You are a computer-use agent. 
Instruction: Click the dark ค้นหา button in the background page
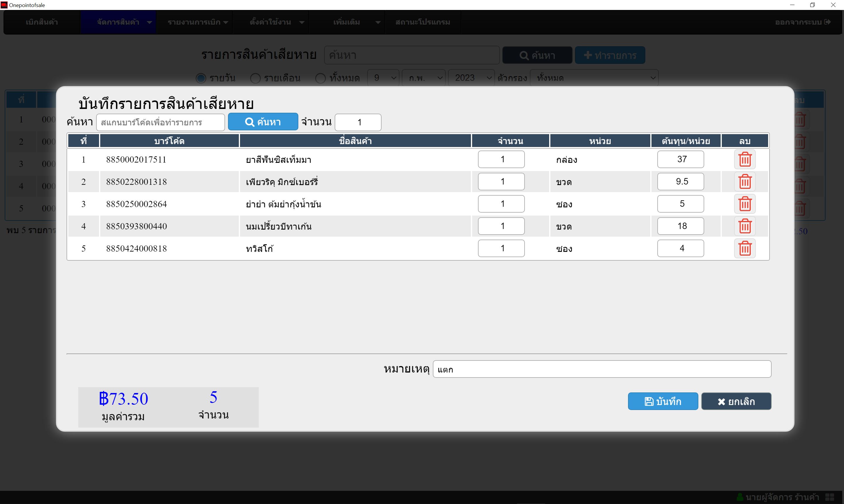pos(537,55)
